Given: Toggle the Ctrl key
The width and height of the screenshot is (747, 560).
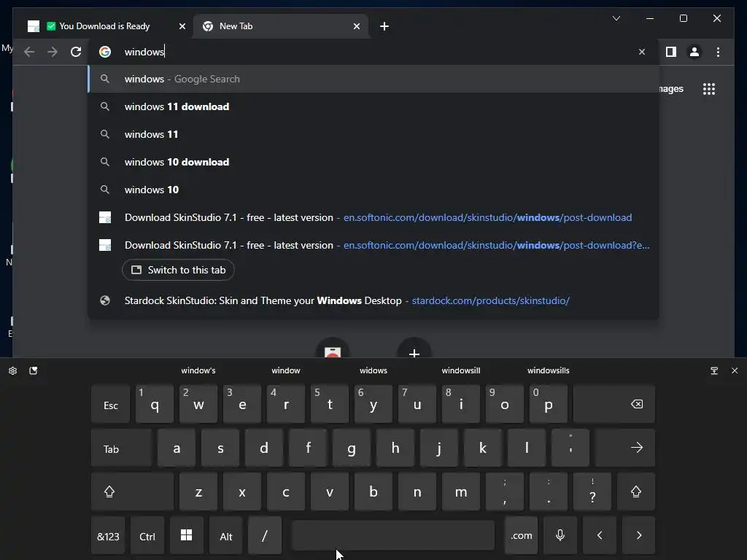Looking at the screenshot, I should pyautogui.click(x=147, y=536).
